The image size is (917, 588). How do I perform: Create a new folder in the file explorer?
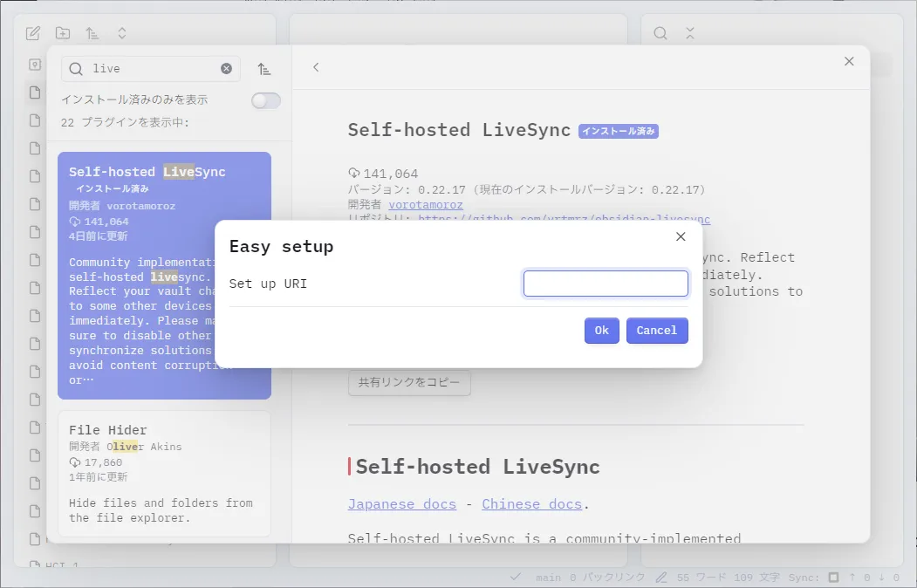[62, 32]
